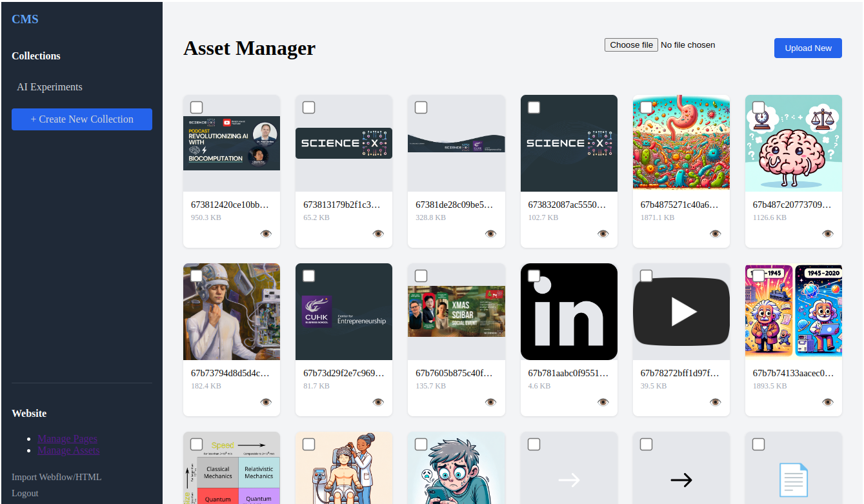Viewport: 864px width, 504px height.
Task: Open podcast Revolutionizing AI thumbnail
Action: [x=232, y=143]
